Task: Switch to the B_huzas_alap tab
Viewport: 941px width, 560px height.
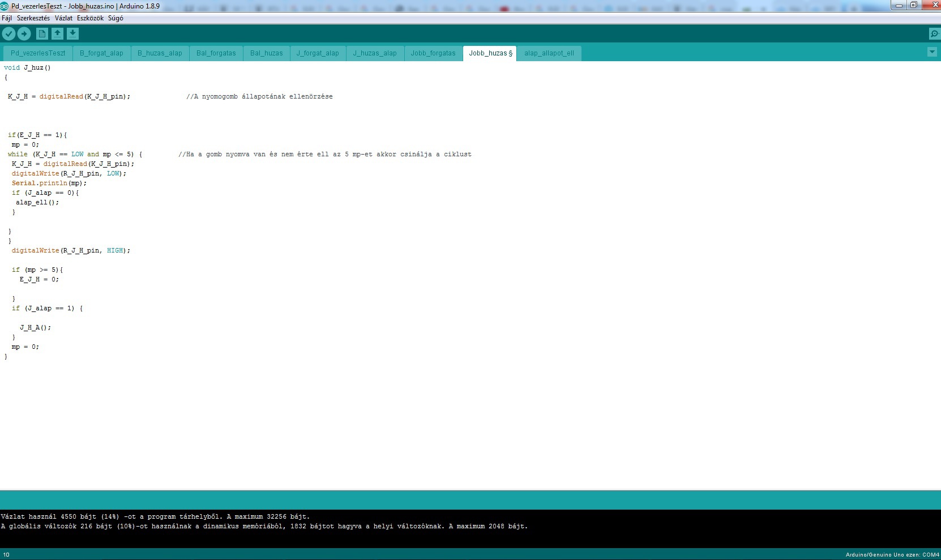Action: coord(160,53)
